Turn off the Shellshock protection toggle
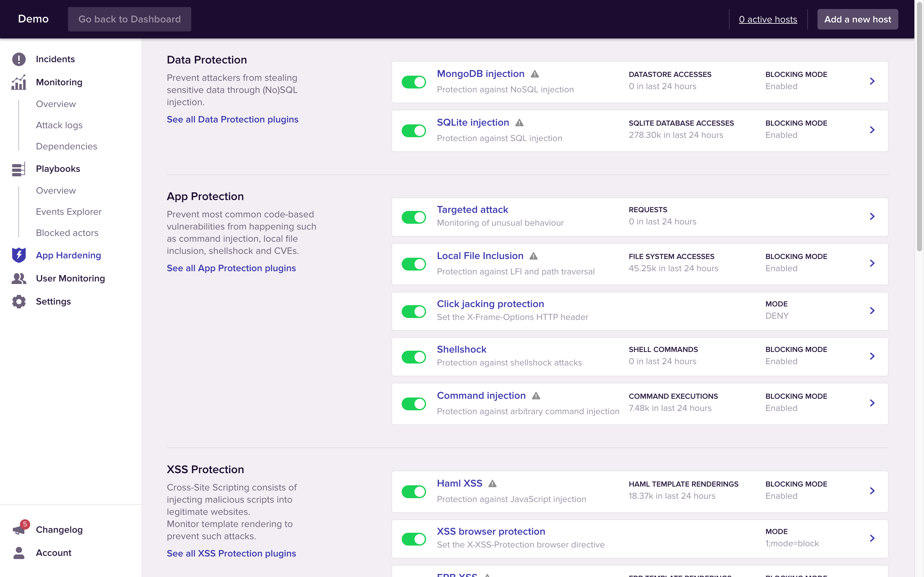 pos(414,357)
